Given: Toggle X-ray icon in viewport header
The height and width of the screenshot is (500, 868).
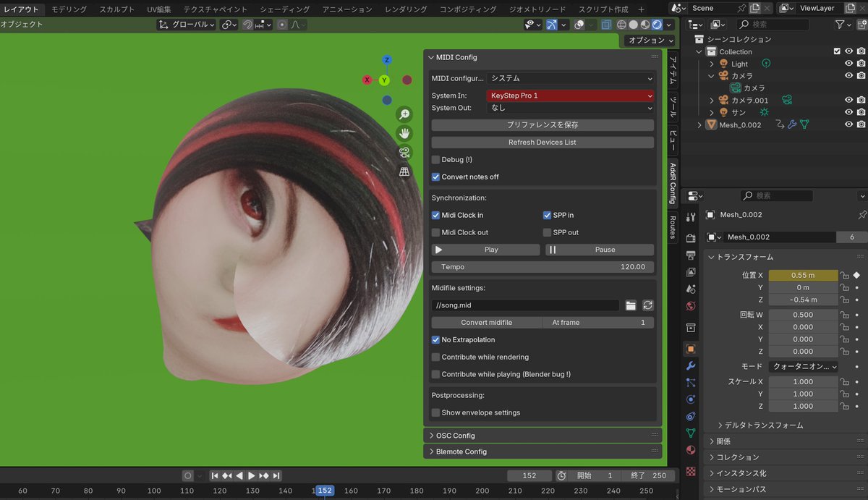Looking at the screenshot, I should pyautogui.click(x=606, y=25).
